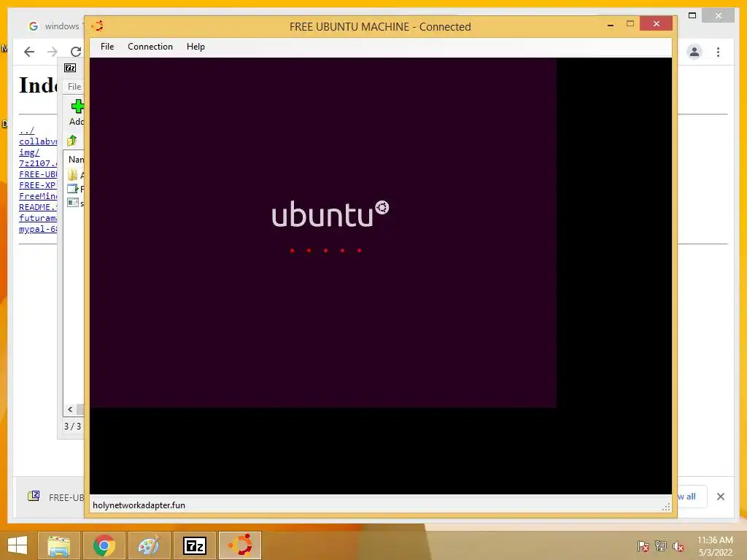Open the File menu in Ubuntu machine window
The width and height of the screenshot is (747, 560).
coord(107,47)
